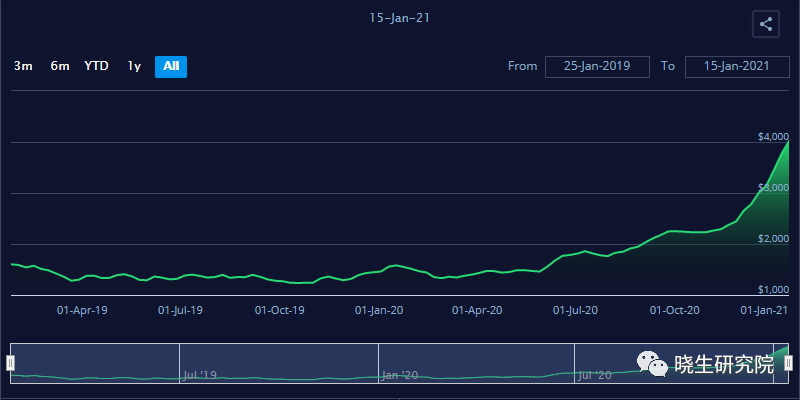Click the 01-Jul-19 axis date

click(181, 310)
